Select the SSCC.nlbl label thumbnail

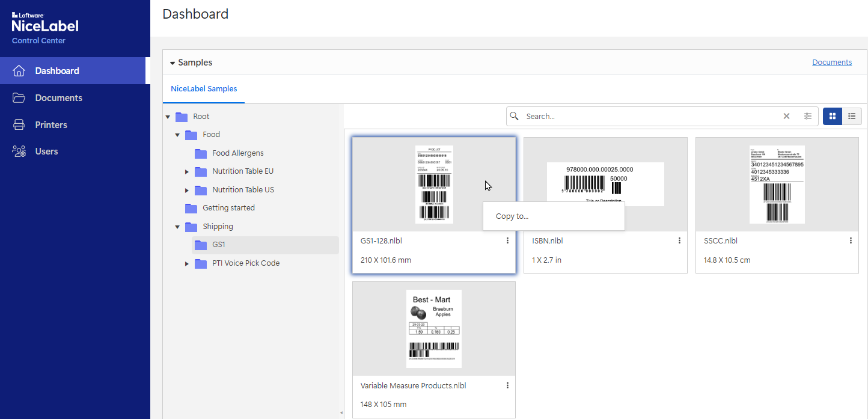[x=777, y=185]
